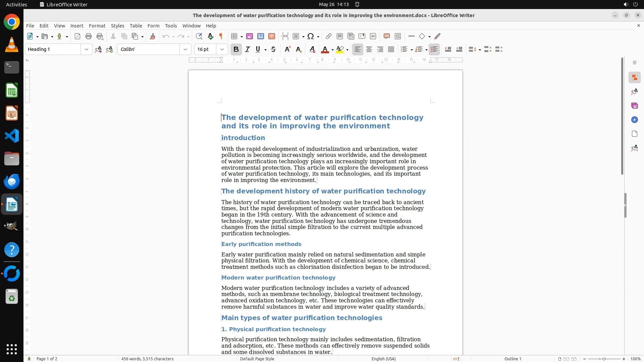Click the Export as PDF icon
The height and width of the screenshot is (362, 644).
click(77, 36)
